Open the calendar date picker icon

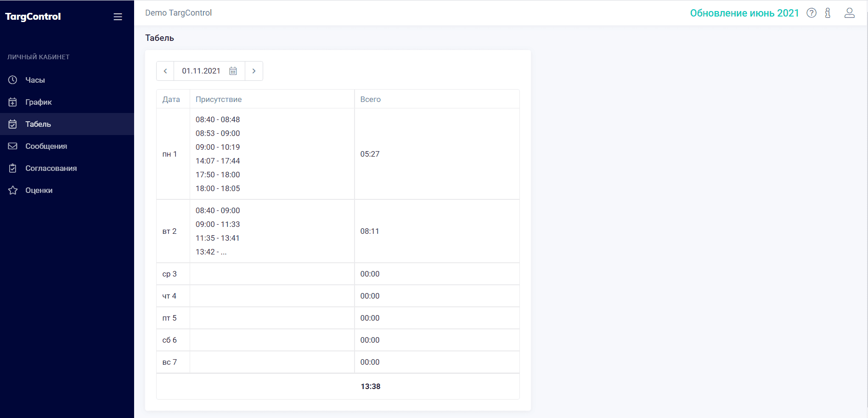click(x=233, y=71)
